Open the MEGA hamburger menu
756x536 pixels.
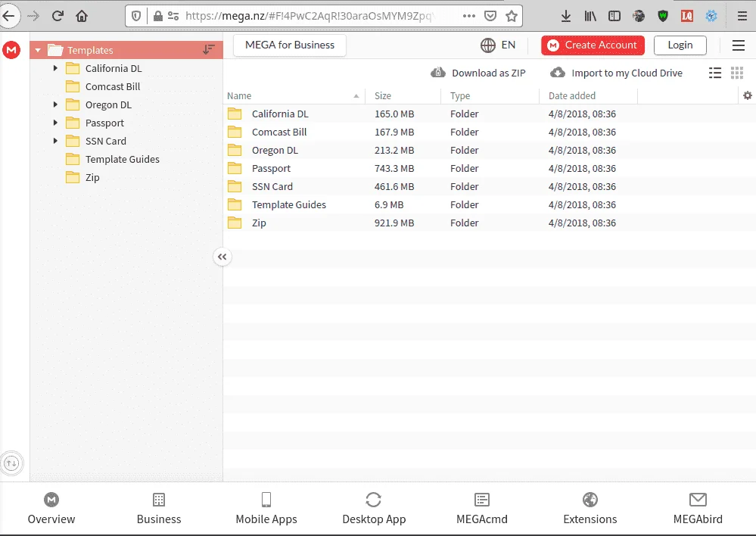pyautogui.click(x=738, y=45)
